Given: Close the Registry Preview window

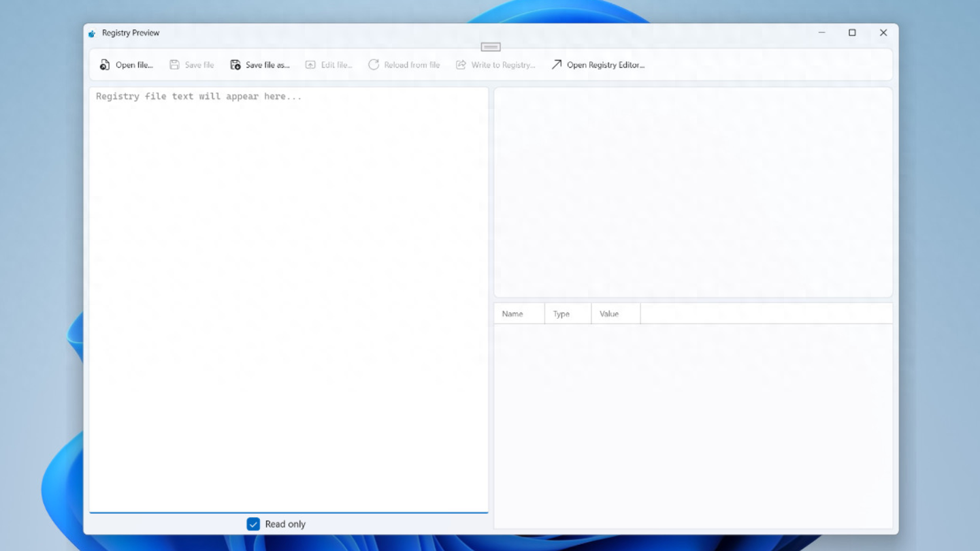Looking at the screenshot, I should pos(883,33).
